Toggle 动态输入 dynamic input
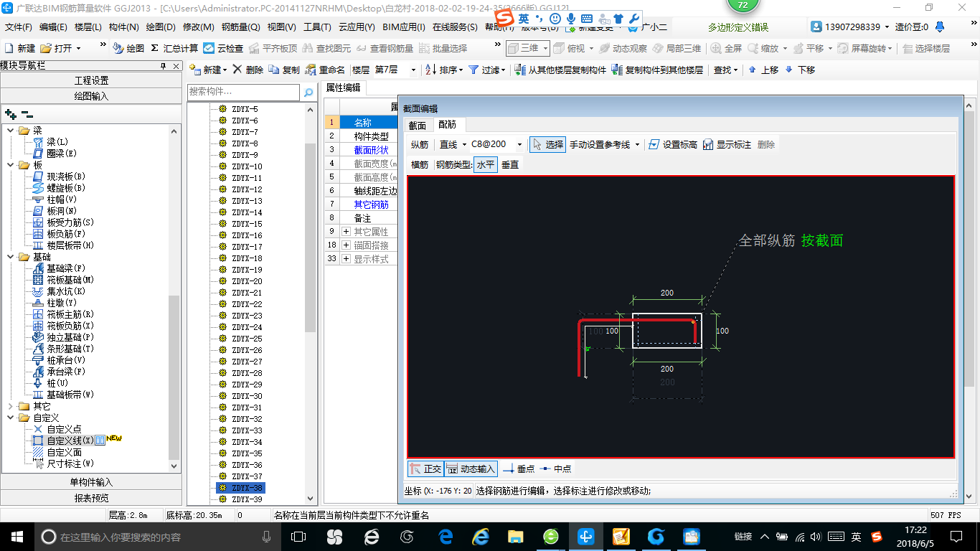The height and width of the screenshot is (551, 980). [x=471, y=468]
